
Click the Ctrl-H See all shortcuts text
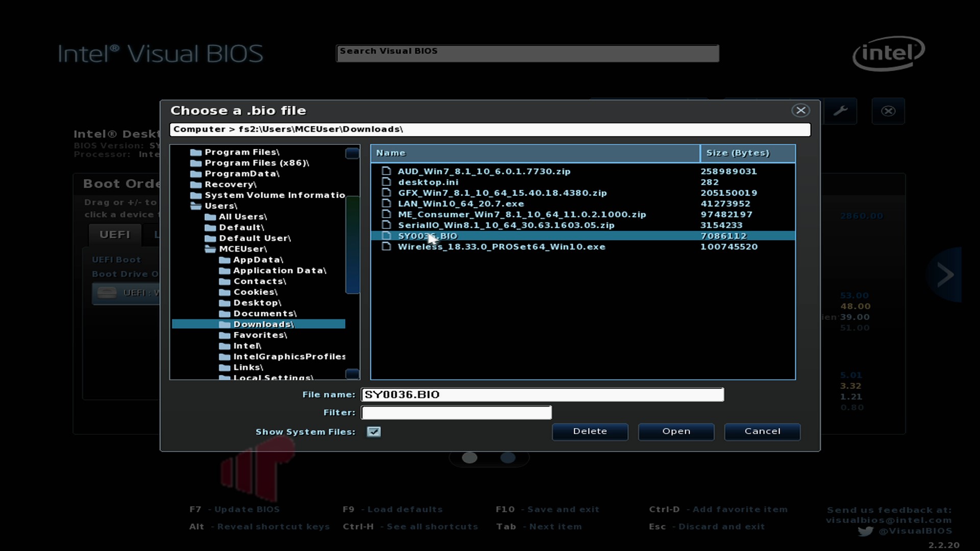pos(410,527)
